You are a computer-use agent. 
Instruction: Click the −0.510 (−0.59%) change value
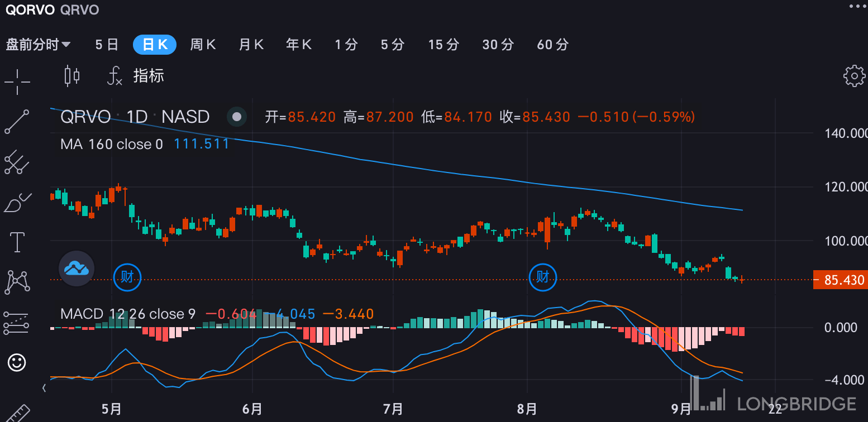coord(636,117)
